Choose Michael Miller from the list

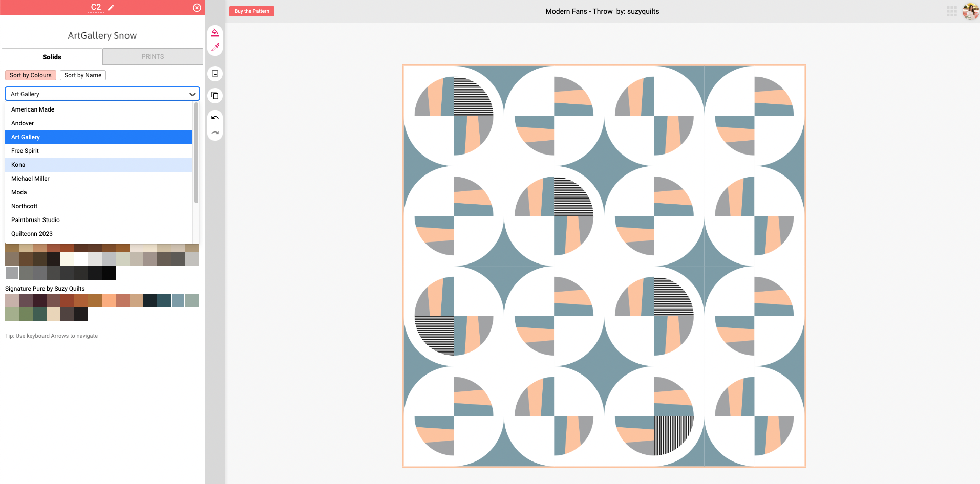coord(98,179)
